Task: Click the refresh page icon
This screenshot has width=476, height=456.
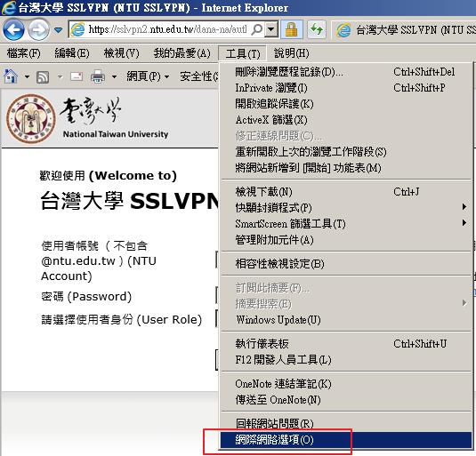Action: [317, 29]
